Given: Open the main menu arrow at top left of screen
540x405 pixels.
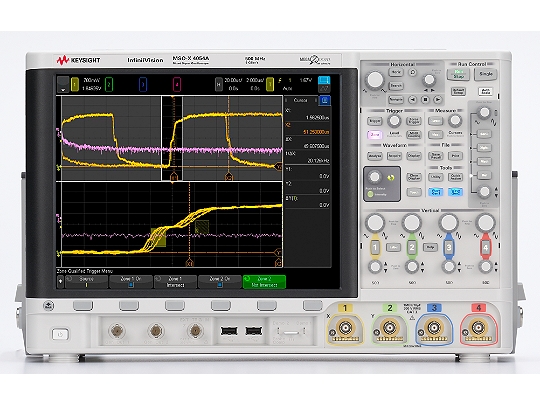Looking at the screenshot, I should 63,84.
